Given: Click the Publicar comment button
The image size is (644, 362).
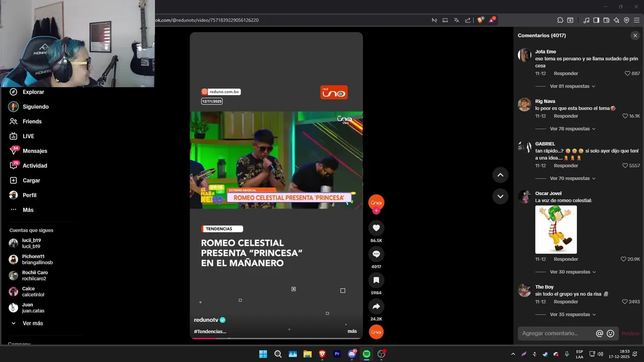Looking at the screenshot, I should [630, 333].
